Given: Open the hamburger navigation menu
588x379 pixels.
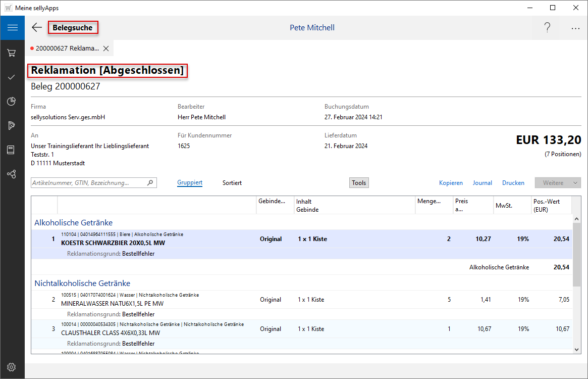Looking at the screenshot, I should (12, 28).
